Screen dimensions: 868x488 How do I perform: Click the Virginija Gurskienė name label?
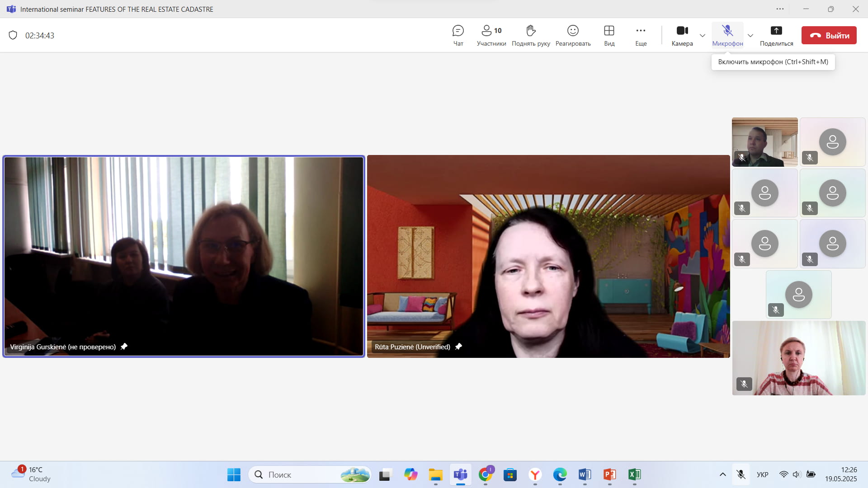[x=63, y=347]
